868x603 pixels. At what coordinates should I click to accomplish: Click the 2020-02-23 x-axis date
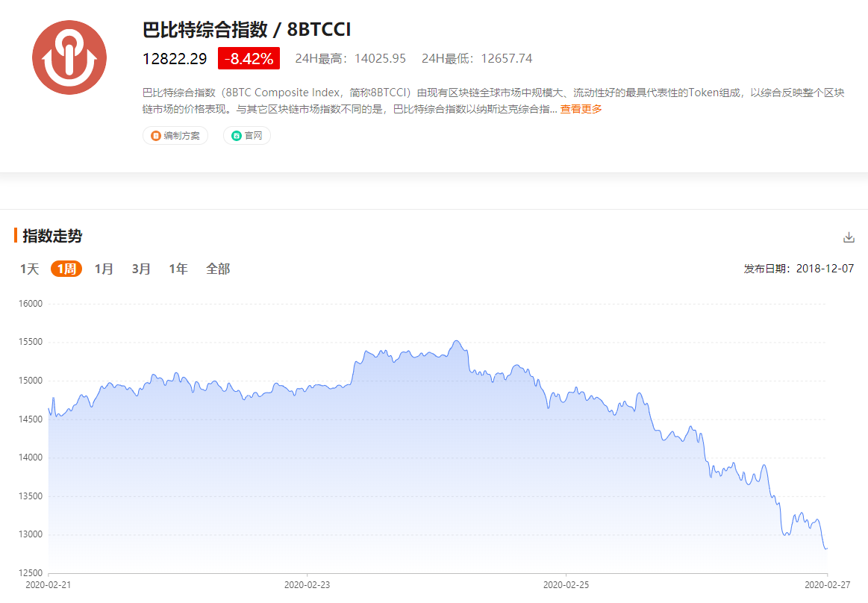[307, 585]
